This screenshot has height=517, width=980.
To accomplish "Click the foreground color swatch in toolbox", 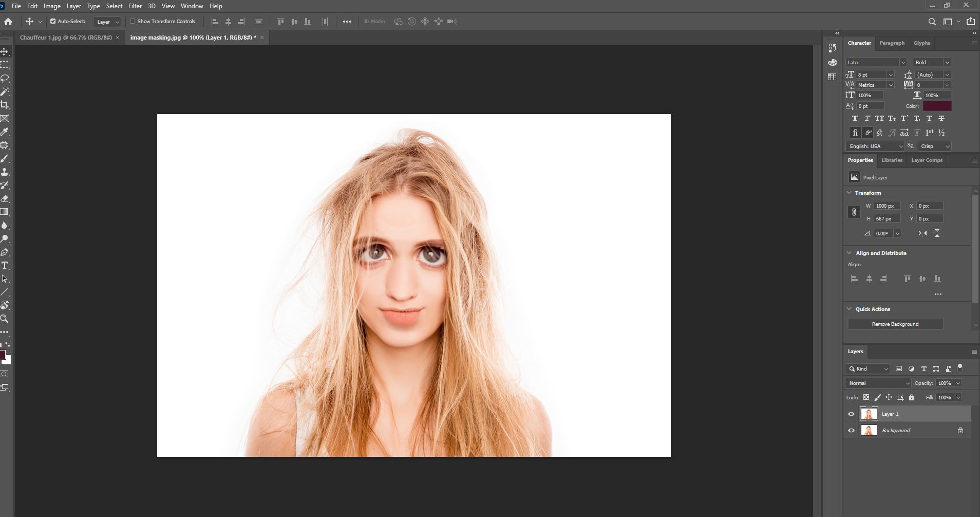I will coord(3,355).
